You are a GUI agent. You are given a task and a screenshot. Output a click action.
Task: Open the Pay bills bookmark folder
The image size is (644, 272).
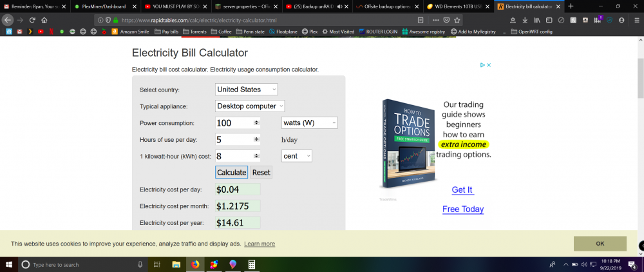click(x=166, y=31)
